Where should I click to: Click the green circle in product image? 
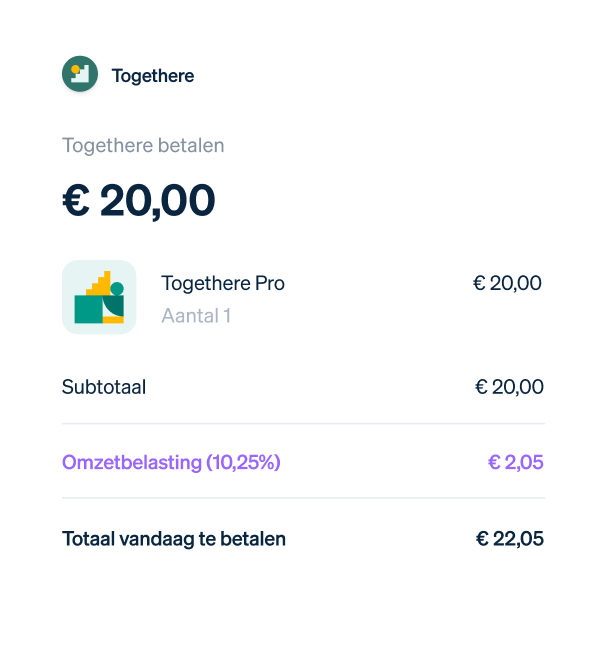[x=117, y=289]
